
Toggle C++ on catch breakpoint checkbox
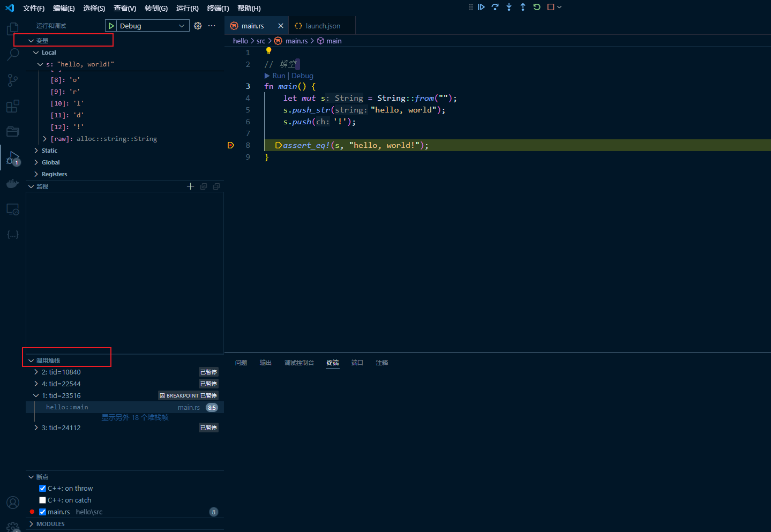coord(42,500)
